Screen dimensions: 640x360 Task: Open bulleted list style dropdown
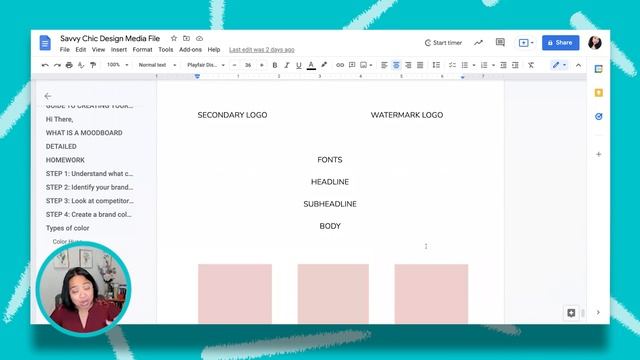point(474,65)
